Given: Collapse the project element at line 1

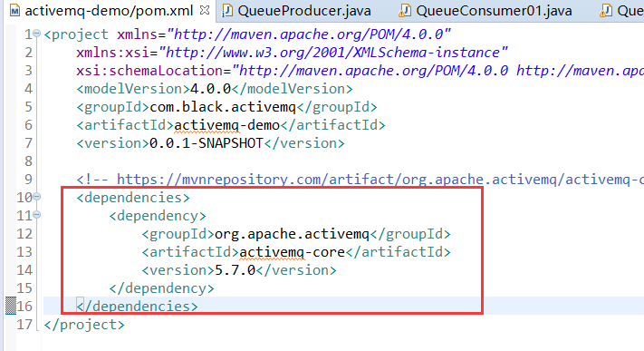Looking at the screenshot, I should click(x=36, y=34).
